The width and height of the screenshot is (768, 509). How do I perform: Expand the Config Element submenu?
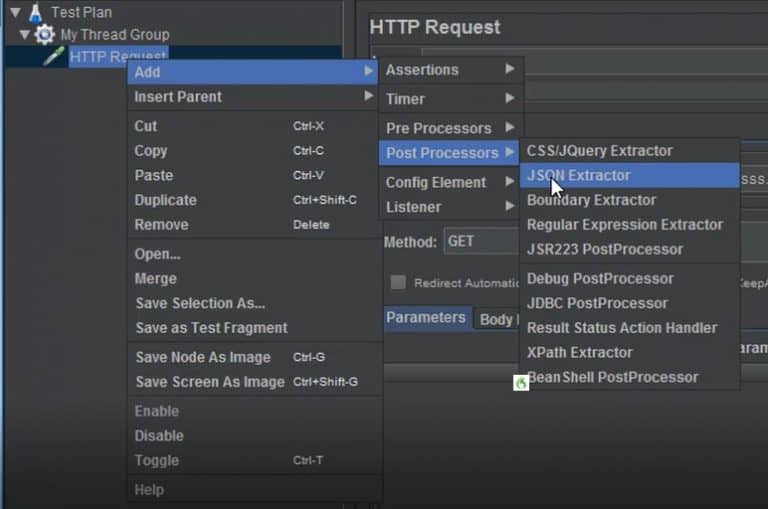450,182
